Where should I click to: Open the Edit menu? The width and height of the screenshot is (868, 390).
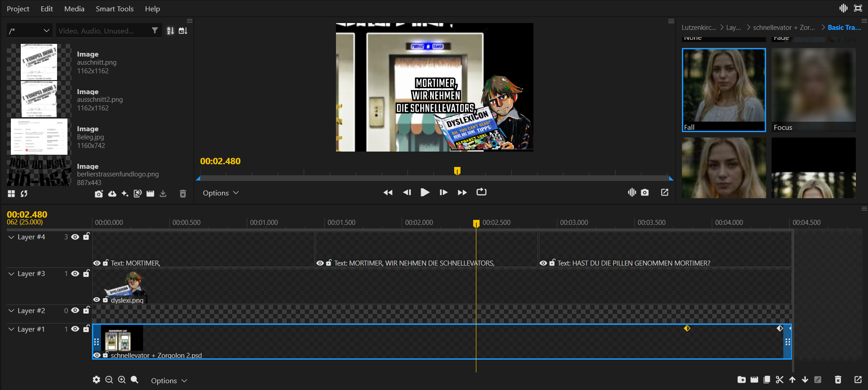click(x=47, y=9)
